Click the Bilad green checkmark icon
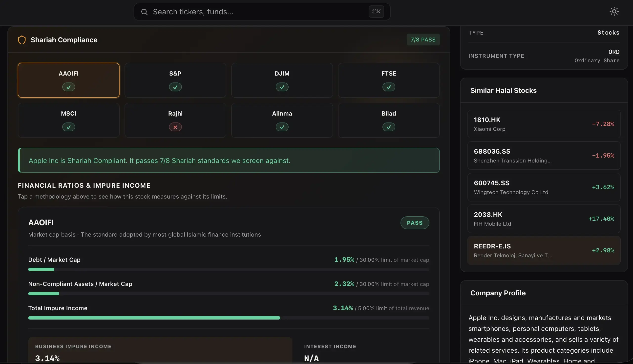This screenshot has height=364, width=633. click(389, 127)
